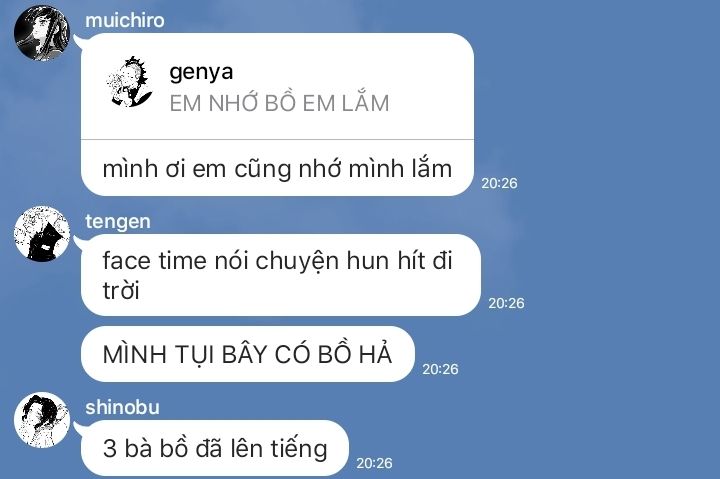This screenshot has height=479, width=720.
Task: Select message face time nói chuyện hun hít đi trời
Action: coord(281,275)
